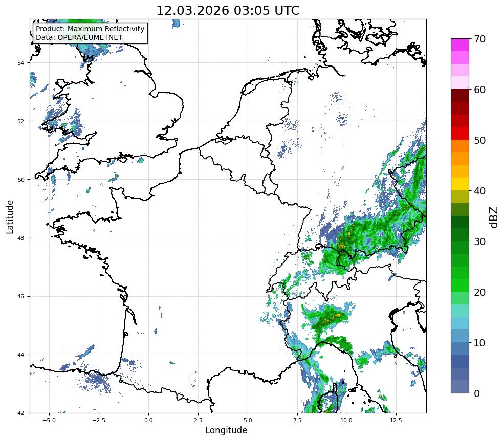Viewport: 504px width, 440px height.
Task: Click the Longitude axis label
Action: click(226, 430)
